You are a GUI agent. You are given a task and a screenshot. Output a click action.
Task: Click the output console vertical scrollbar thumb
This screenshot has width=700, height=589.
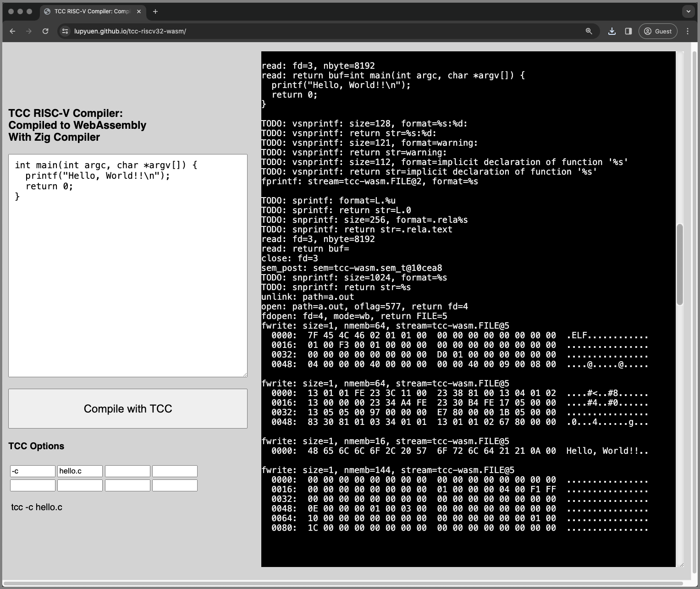(680, 264)
